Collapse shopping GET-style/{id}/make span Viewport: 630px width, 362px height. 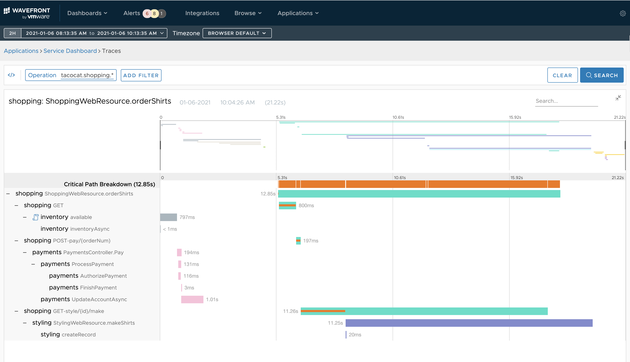pos(16,311)
